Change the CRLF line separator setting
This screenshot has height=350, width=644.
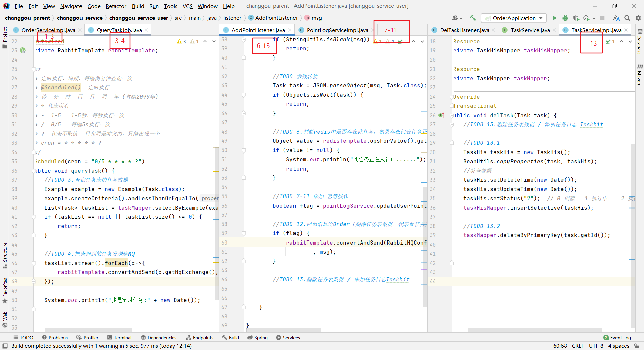tap(578, 346)
